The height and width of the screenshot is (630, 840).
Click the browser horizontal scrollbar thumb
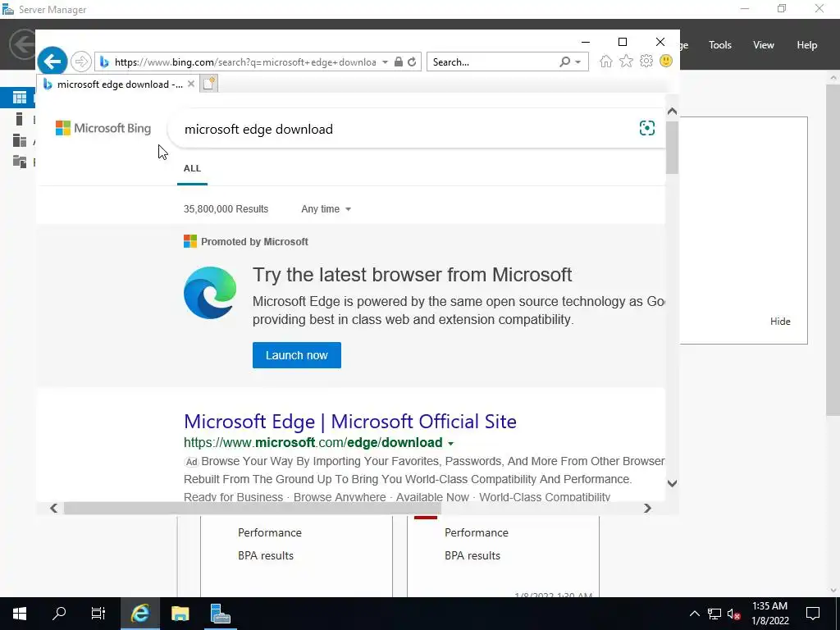point(253,508)
